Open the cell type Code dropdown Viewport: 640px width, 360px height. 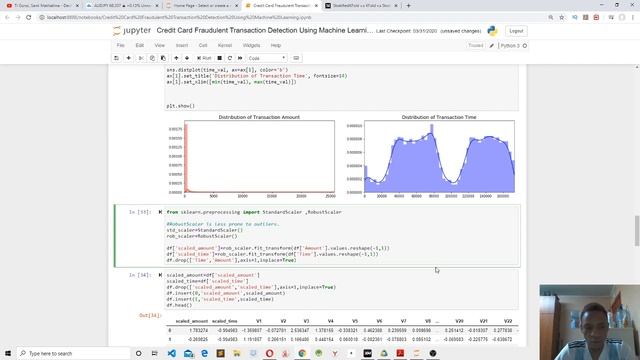(x=267, y=58)
